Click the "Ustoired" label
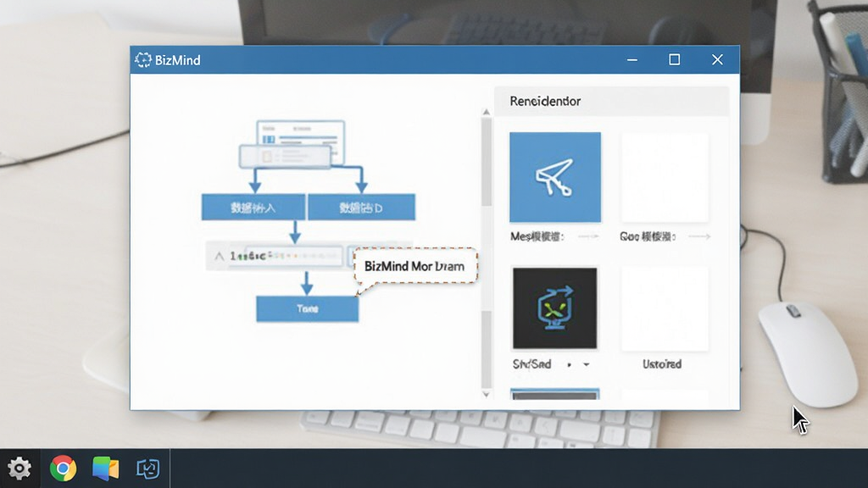868x488 pixels. [662, 364]
